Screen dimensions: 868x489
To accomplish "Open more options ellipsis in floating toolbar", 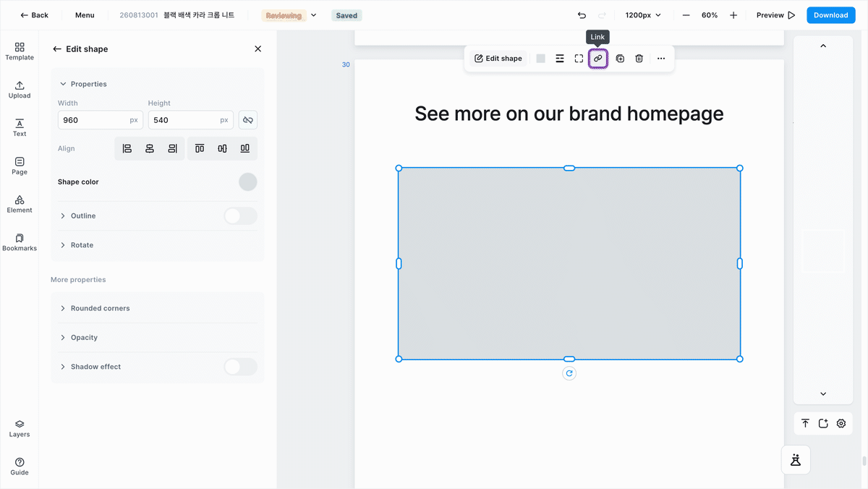I will [x=661, y=59].
